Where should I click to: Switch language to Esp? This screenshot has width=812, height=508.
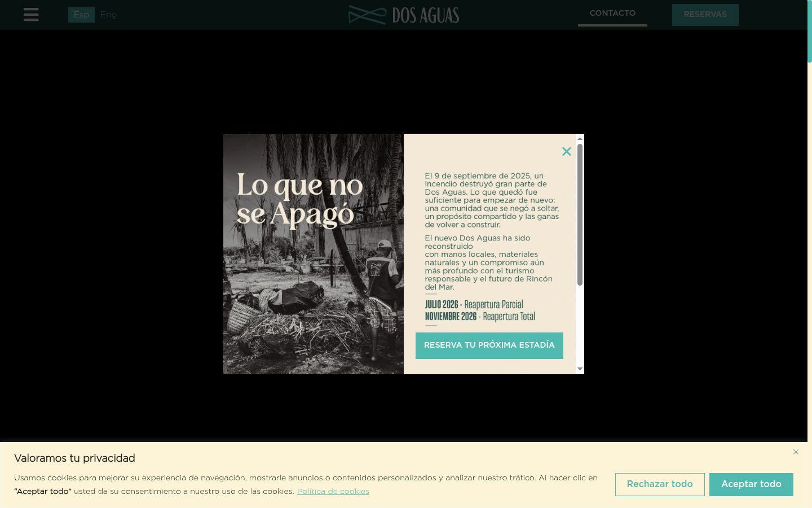pyautogui.click(x=81, y=15)
